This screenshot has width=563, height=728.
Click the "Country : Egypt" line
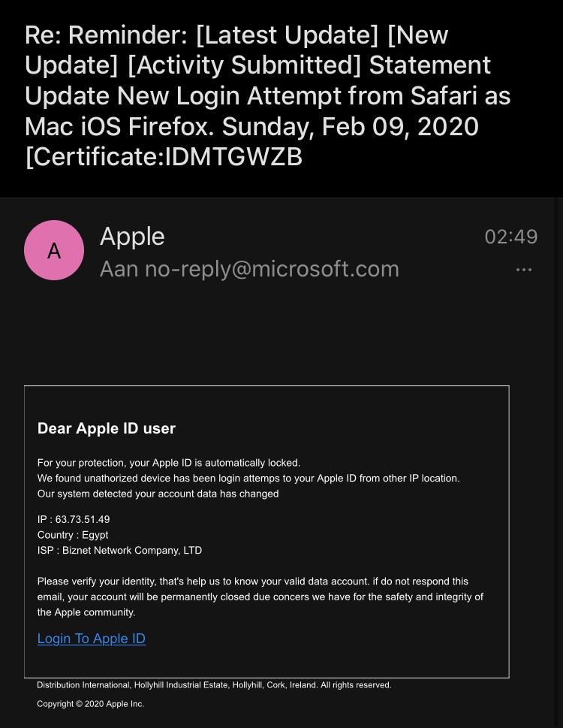pyautogui.click(x=73, y=535)
